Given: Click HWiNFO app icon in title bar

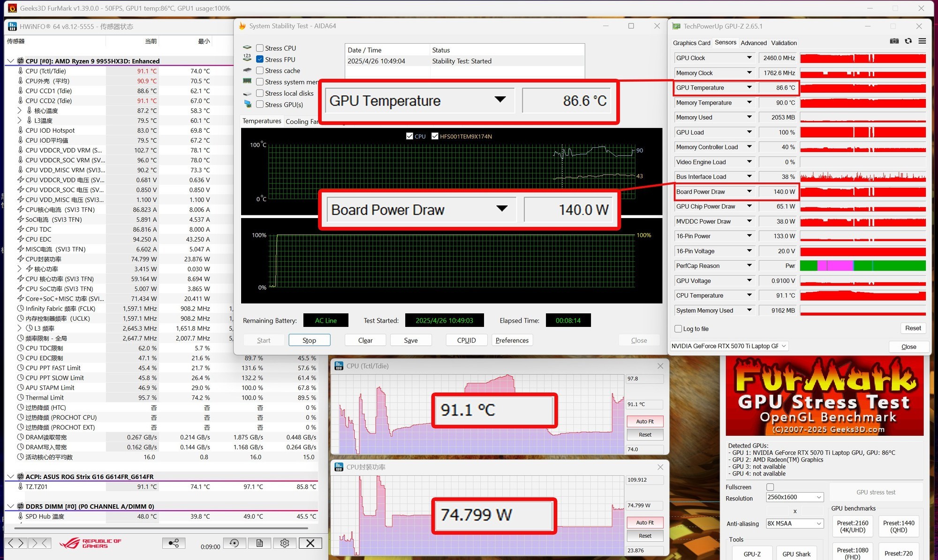Looking at the screenshot, I should [12, 26].
